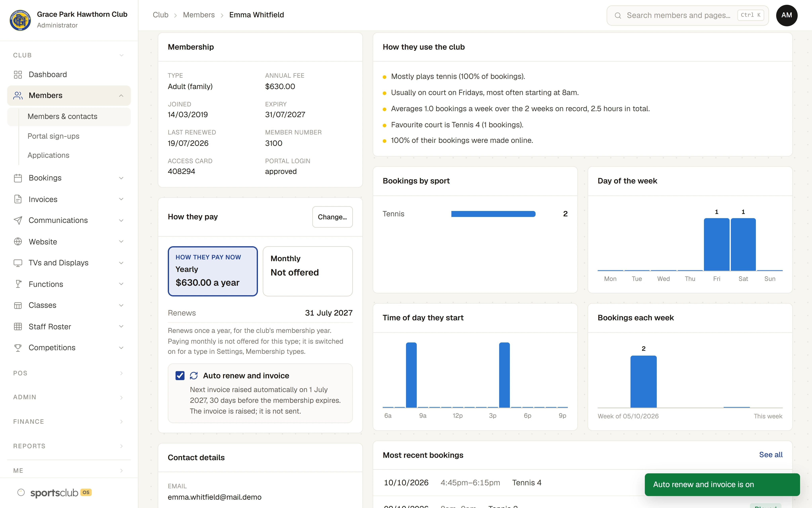Viewport: 812px width, 508px height.
Task: Untick the Auto renew and invoice checkbox
Action: (180, 376)
